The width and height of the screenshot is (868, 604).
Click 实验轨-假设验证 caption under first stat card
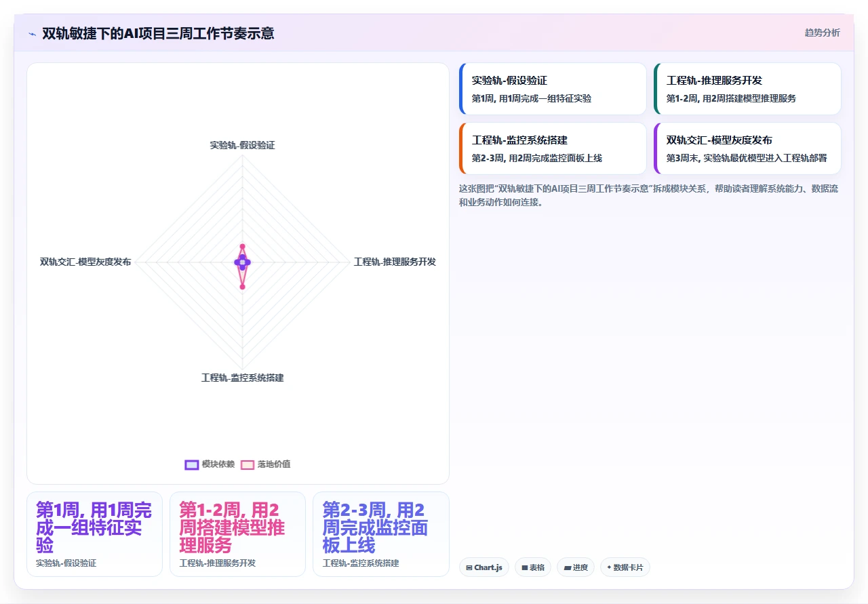[66, 563]
